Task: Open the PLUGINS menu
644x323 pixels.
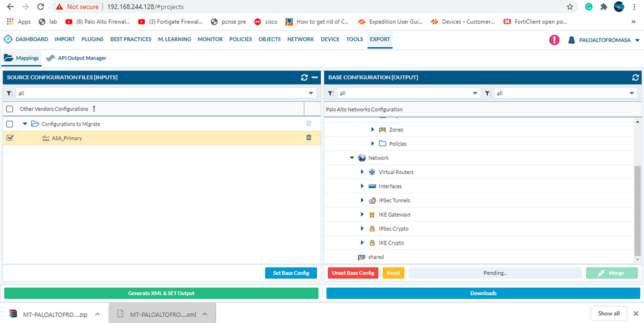Action: pos(92,39)
